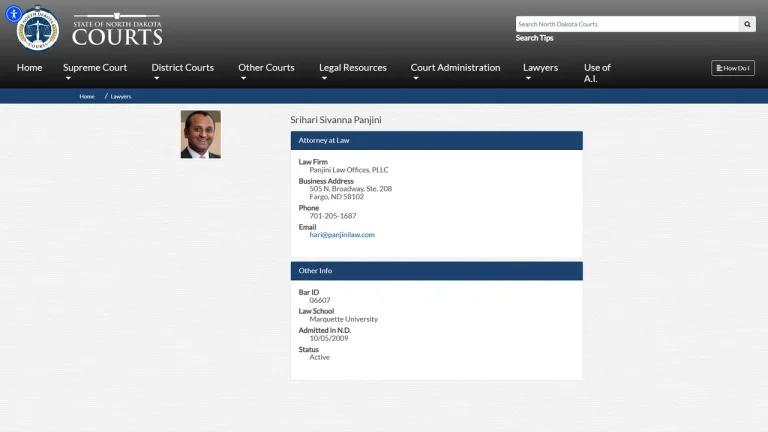Open the Court Administration menu

(x=456, y=68)
